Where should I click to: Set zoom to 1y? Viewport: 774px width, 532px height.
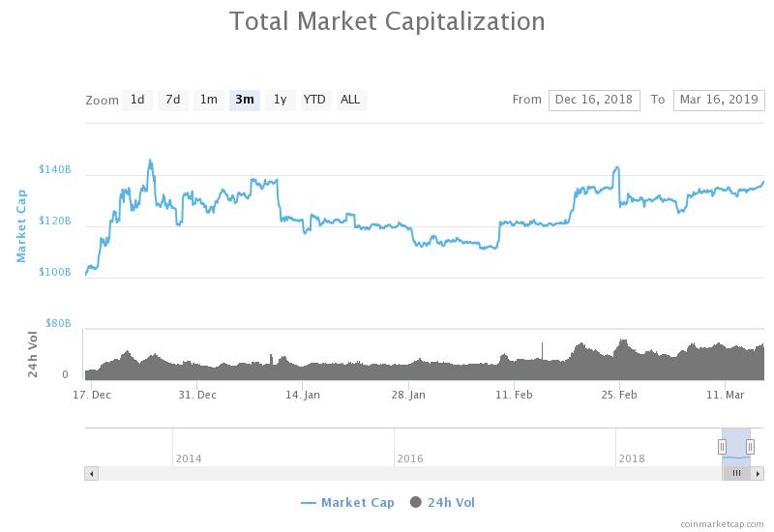point(280,100)
